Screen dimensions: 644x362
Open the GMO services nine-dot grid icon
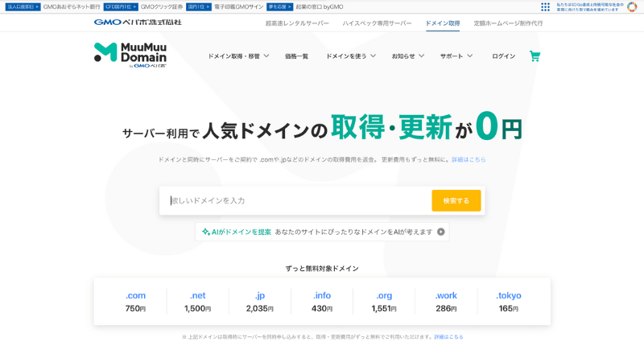click(545, 7)
